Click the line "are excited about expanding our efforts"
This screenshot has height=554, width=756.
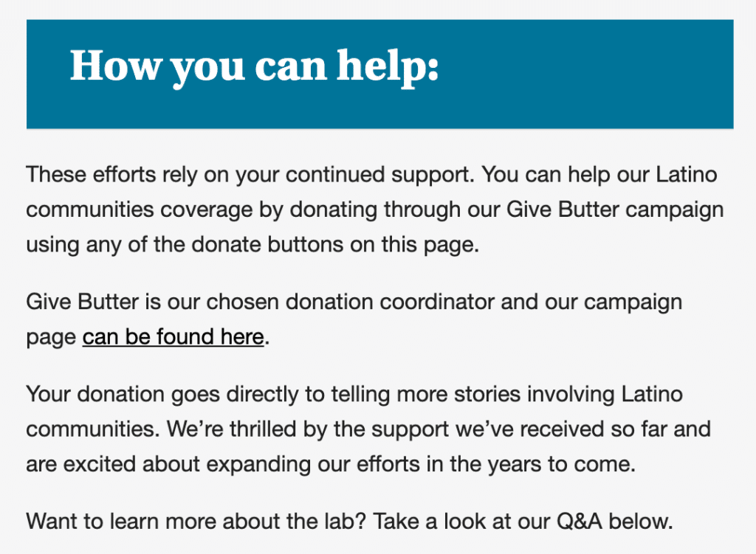tap(331, 464)
